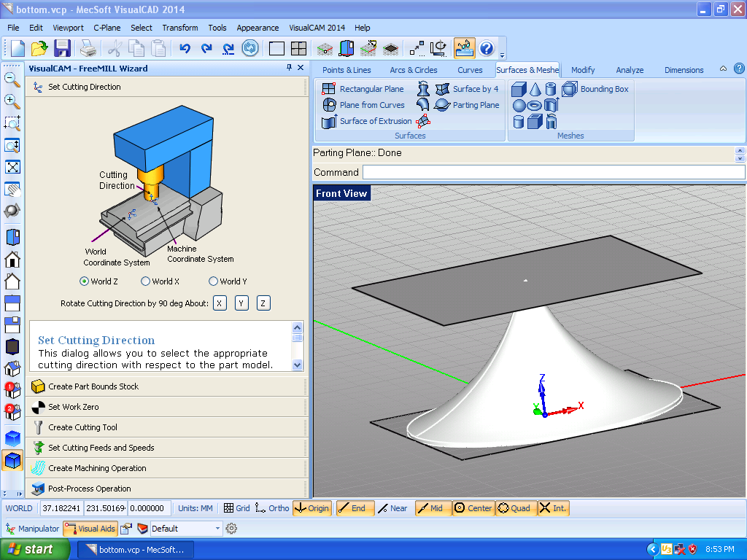Click the Redo arrow icon
The image size is (747, 560).
(206, 48)
